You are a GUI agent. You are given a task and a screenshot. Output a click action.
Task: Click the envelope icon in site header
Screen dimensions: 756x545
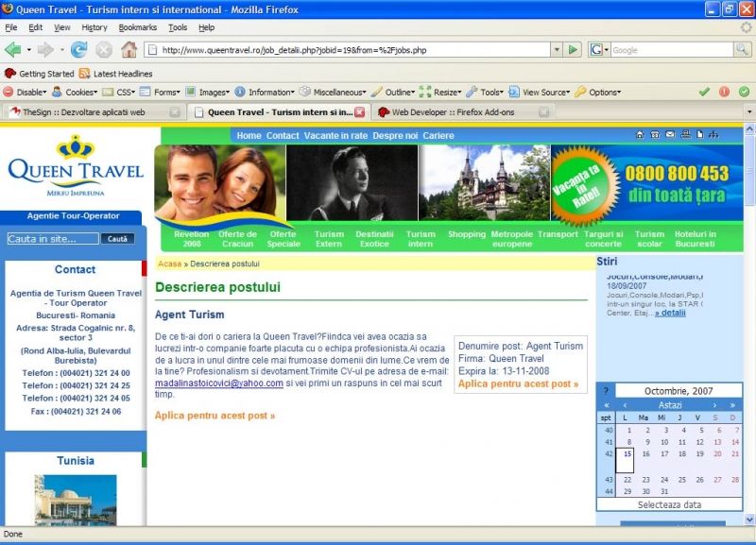pos(670,135)
